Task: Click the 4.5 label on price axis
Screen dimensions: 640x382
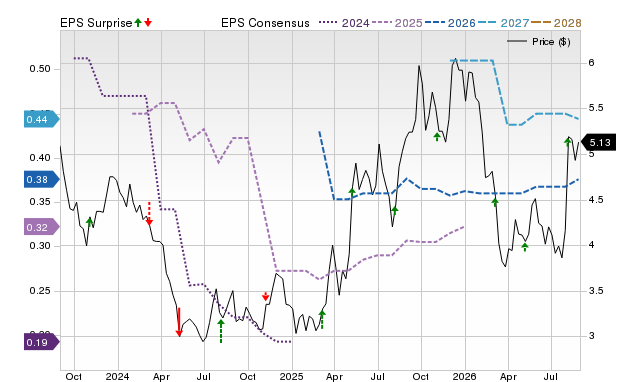Action: point(596,200)
